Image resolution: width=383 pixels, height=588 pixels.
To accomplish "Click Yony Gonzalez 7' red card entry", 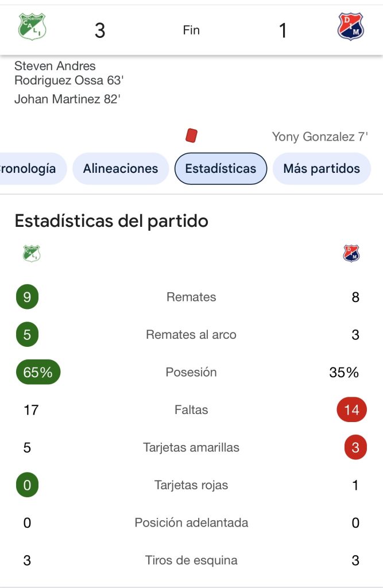I will [x=320, y=137].
